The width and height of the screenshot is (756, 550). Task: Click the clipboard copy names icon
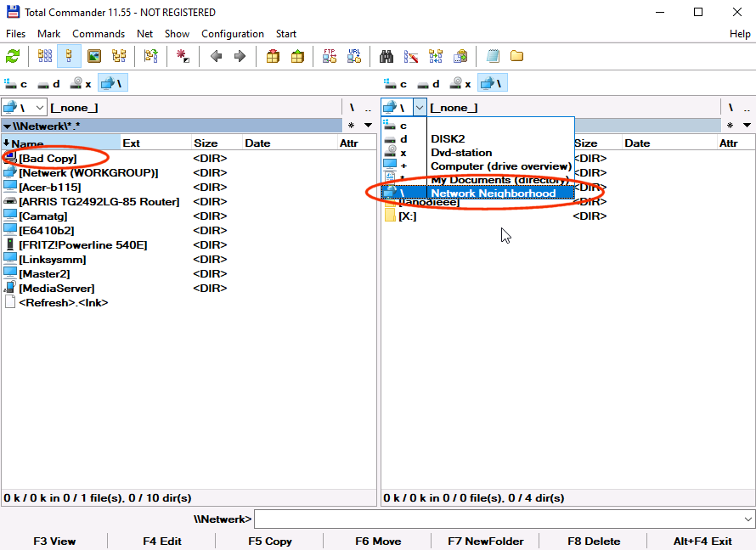pyautogui.click(x=460, y=56)
